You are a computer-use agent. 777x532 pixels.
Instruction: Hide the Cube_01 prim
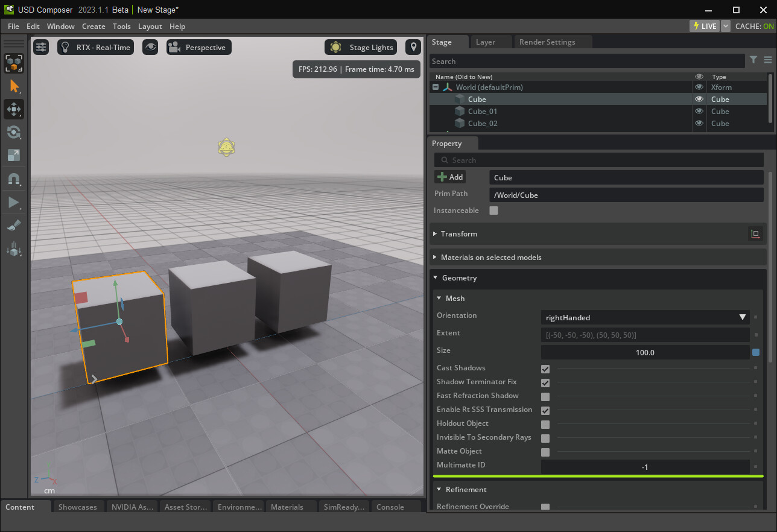[699, 112]
